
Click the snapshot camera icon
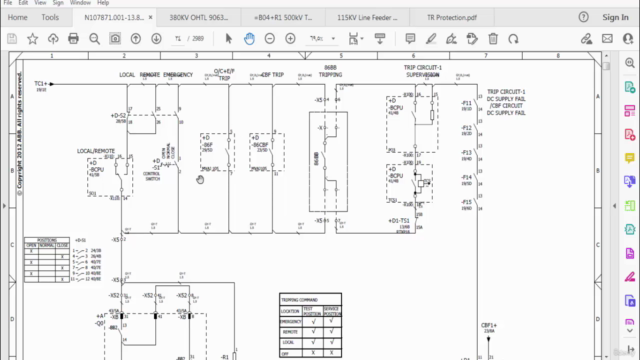115,39
